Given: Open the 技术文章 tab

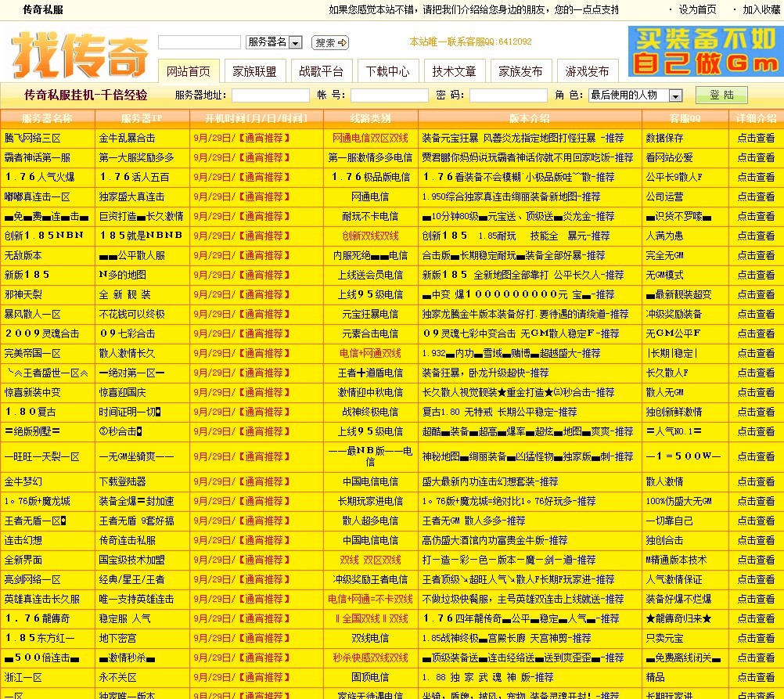Looking at the screenshot, I should click(454, 71).
